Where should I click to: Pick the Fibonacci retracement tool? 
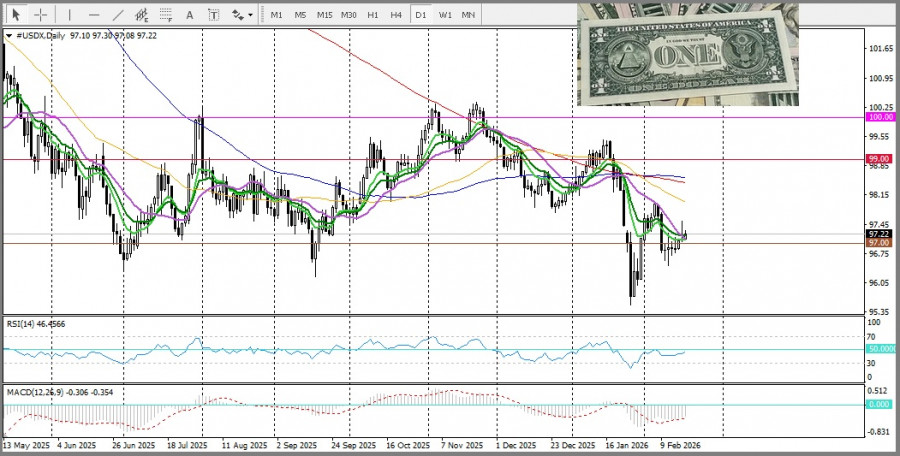pos(166,15)
